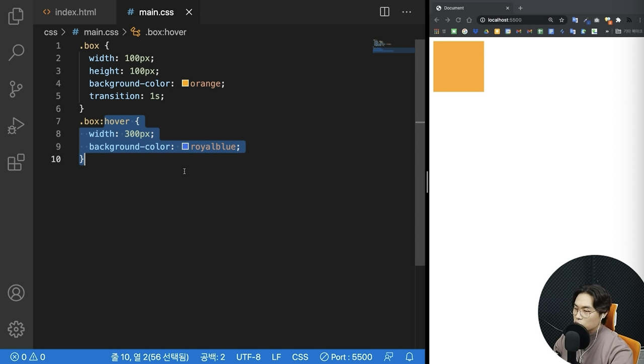Bookmark this page with the star
The width and height of the screenshot is (644, 364).
[x=561, y=20]
